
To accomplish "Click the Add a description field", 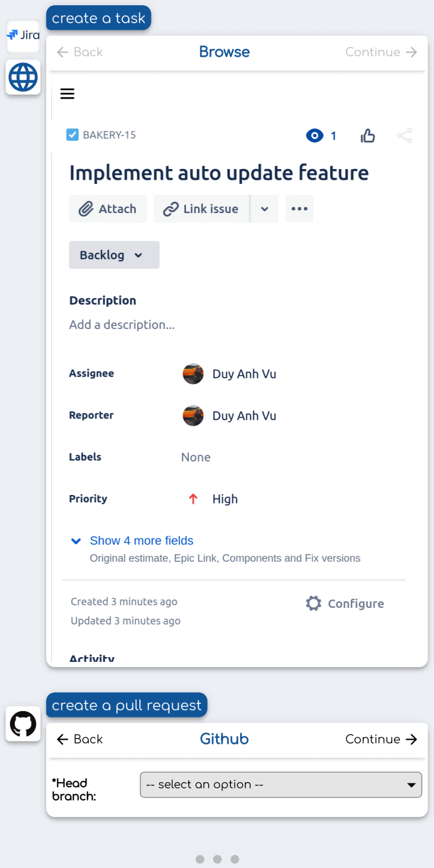I will pyautogui.click(x=122, y=325).
